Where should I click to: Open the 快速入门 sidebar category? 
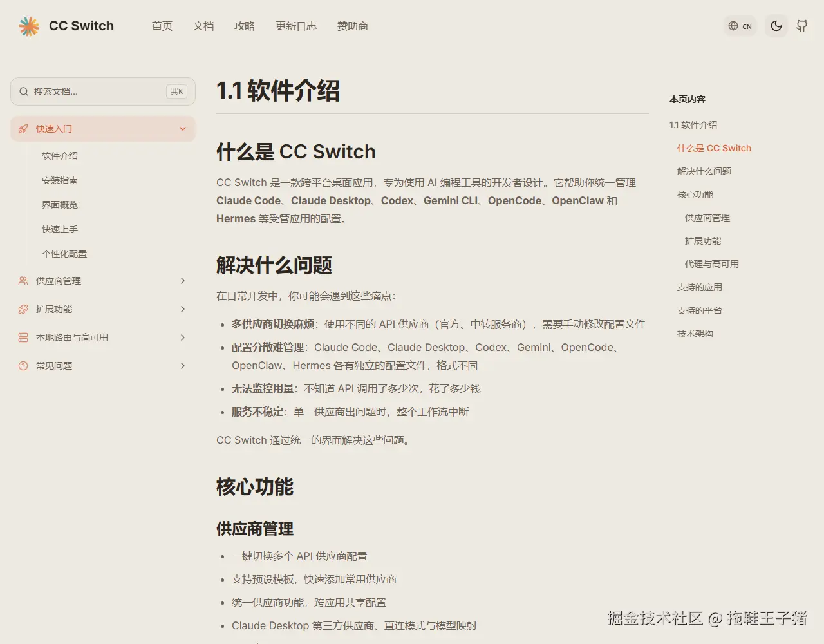click(103, 129)
